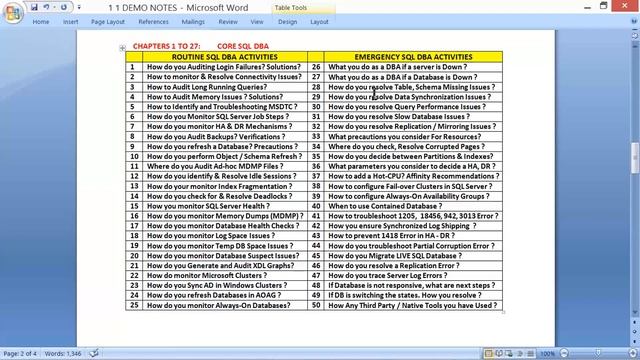Click the table resize handle at bottom-right
The height and width of the screenshot is (360, 640).
point(504,312)
